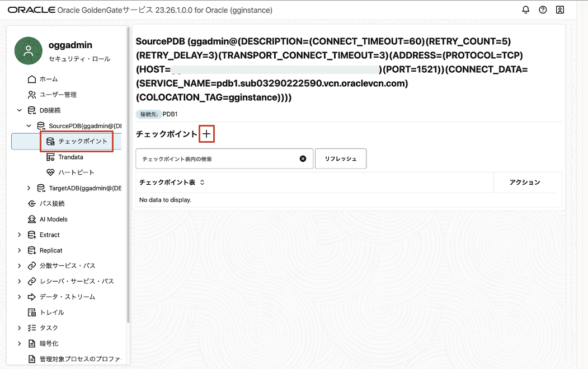
Task: Clear the checkpoint search field
Action: pos(303,158)
